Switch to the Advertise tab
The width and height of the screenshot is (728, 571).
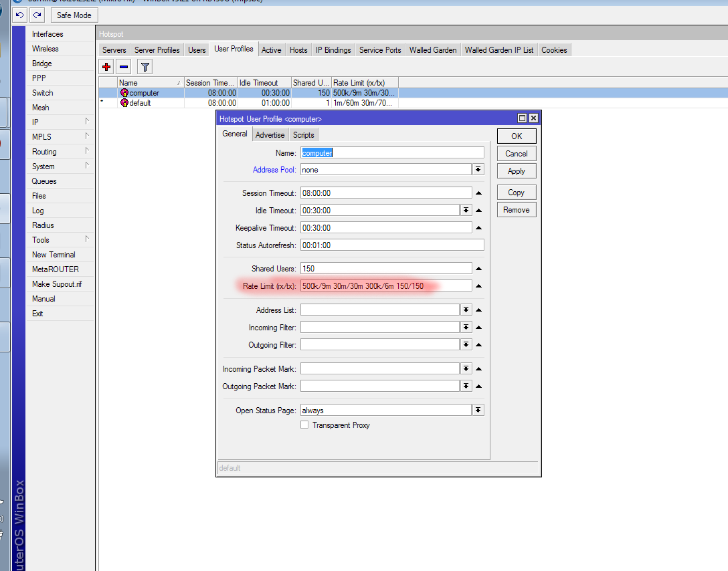tap(270, 134)
